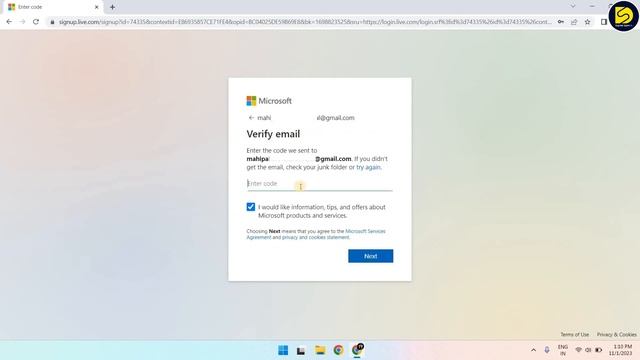This screenshot has height=360, width=640.
Task: Go back using arrow beside email
Action: (251, 118)
